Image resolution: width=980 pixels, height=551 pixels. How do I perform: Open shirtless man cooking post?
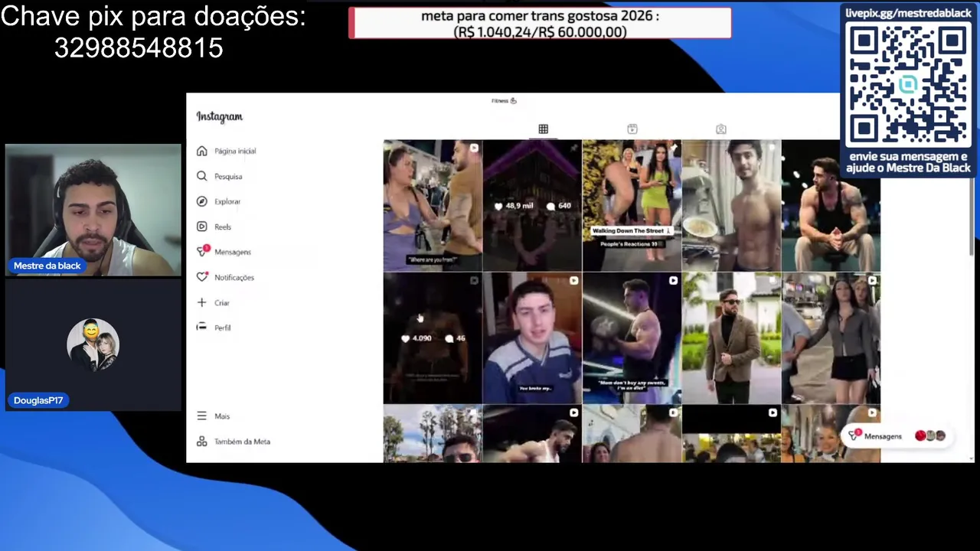tap(731, 206)
